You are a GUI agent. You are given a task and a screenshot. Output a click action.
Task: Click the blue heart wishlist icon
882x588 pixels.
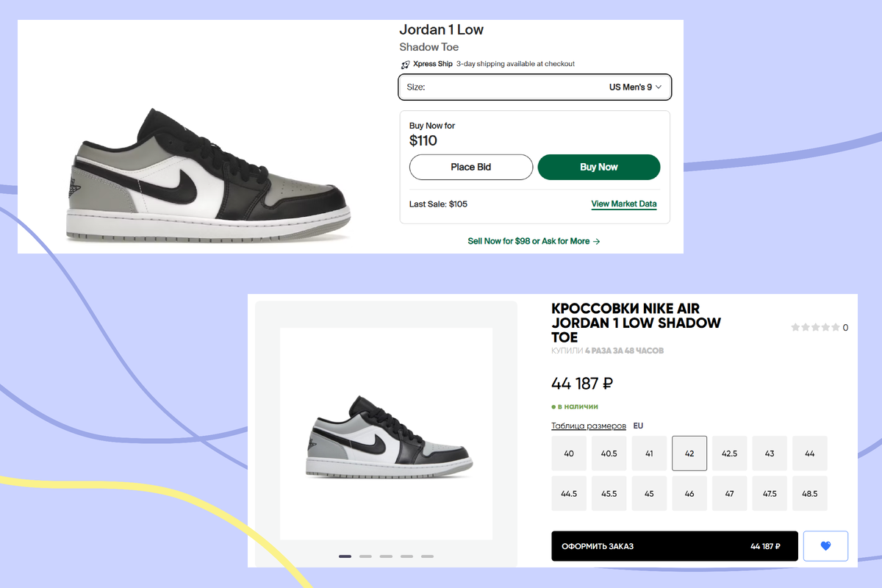pos(825,546)
